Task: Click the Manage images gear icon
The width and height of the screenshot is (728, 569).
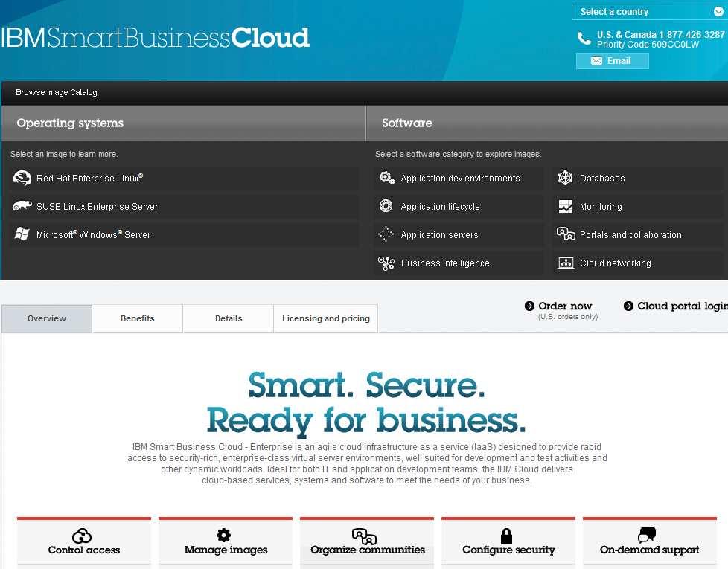Action: (x=224, y=535)
